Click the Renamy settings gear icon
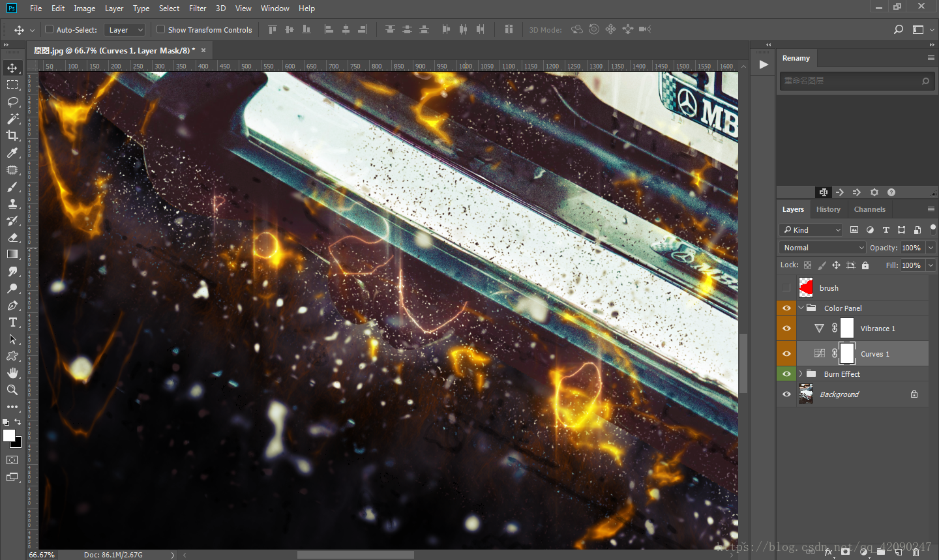The image size is (939, 560). [x=874, y=192]
